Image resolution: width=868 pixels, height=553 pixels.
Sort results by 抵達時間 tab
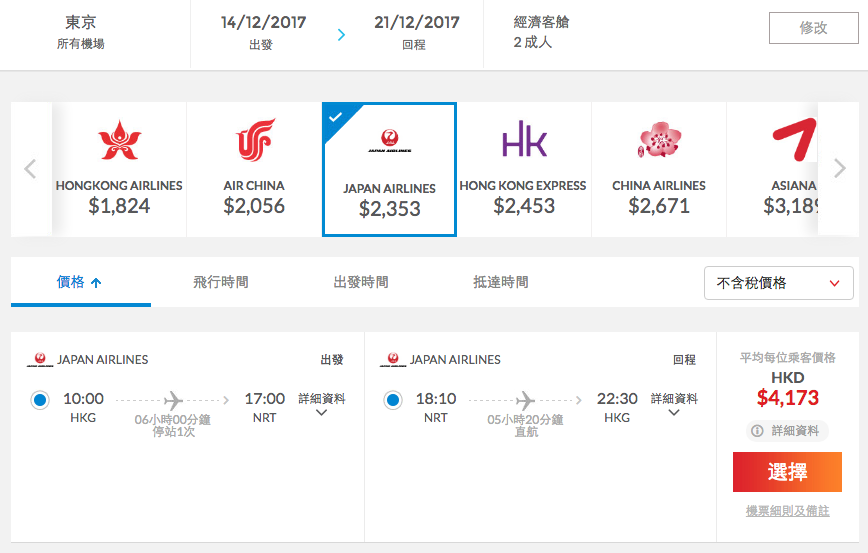(500, 282)
